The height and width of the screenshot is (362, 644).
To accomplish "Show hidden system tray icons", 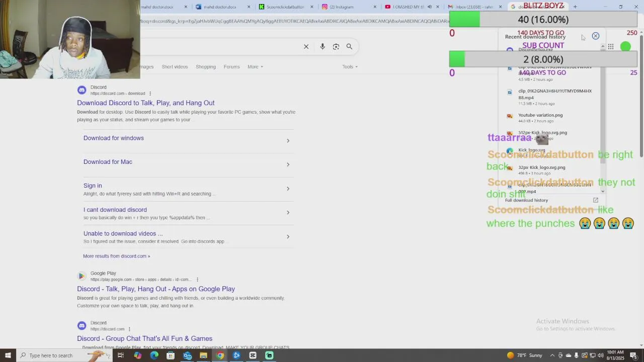I will [552, 355].
